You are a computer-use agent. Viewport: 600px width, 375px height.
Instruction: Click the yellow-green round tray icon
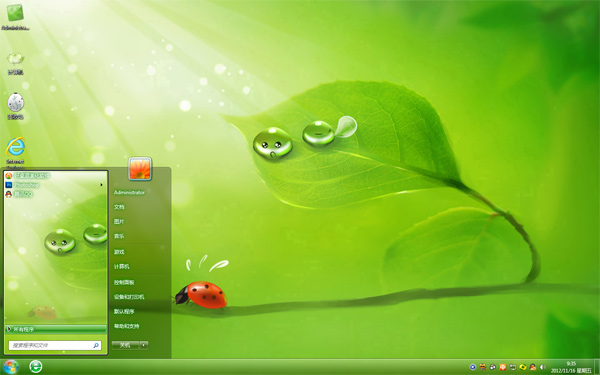click(x=523, y=367)
